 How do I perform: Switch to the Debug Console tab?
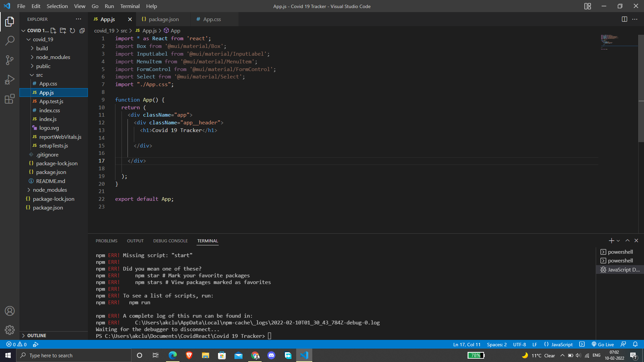(x=170, y=241)
